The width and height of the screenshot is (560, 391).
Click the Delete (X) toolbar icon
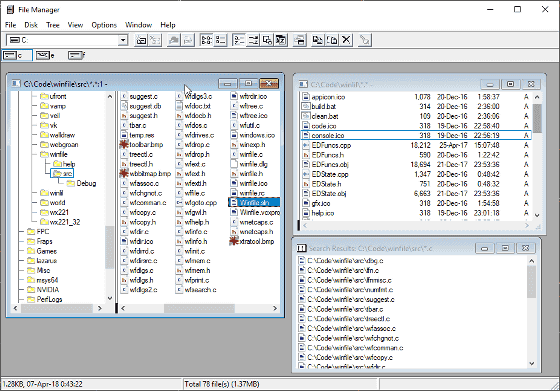click(x=346, y=40)
